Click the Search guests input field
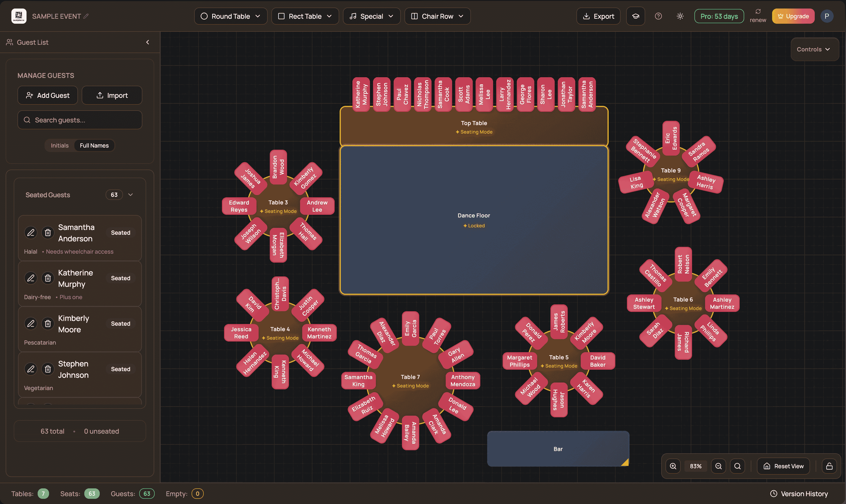The height and width of the screenshot is (504, 846). click(80, 120)
